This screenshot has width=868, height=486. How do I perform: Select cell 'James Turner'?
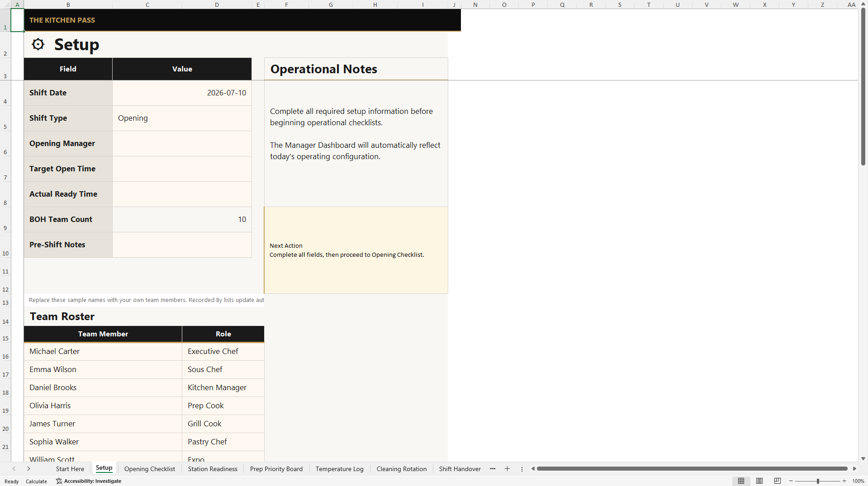103,424
